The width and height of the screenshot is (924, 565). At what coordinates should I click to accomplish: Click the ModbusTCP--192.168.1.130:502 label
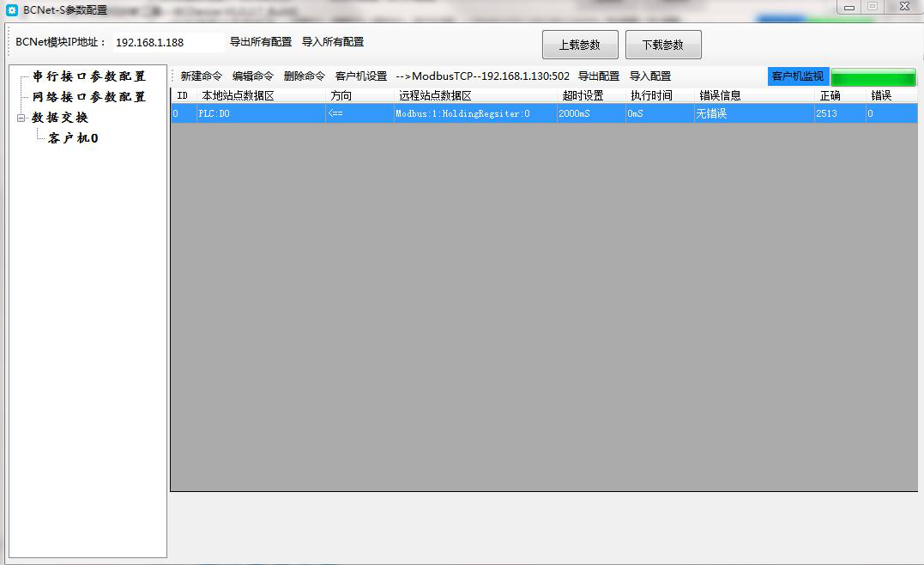tap(483, 76)
